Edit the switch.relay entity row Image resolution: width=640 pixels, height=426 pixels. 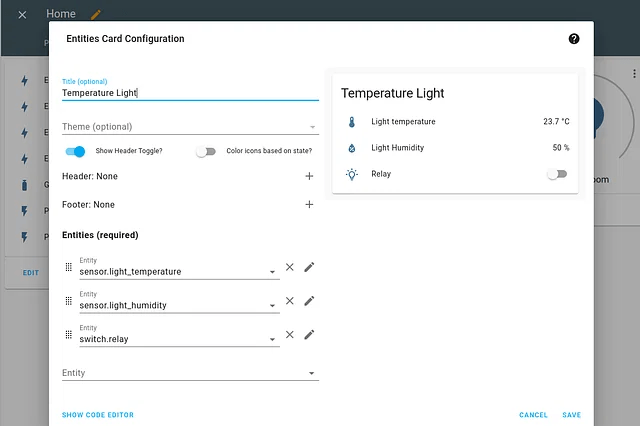(309, 335)
